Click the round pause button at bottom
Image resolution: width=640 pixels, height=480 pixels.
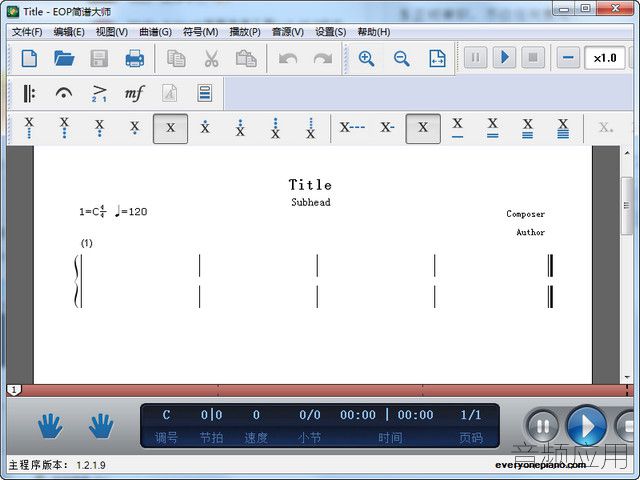[542, 427]
